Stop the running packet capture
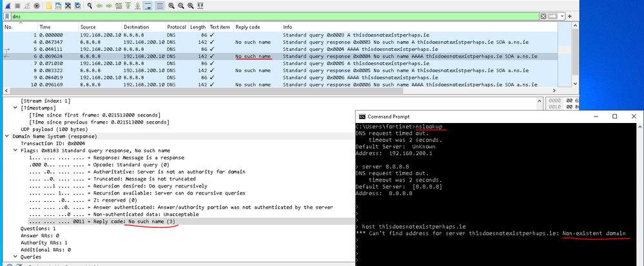 [17, 6]
